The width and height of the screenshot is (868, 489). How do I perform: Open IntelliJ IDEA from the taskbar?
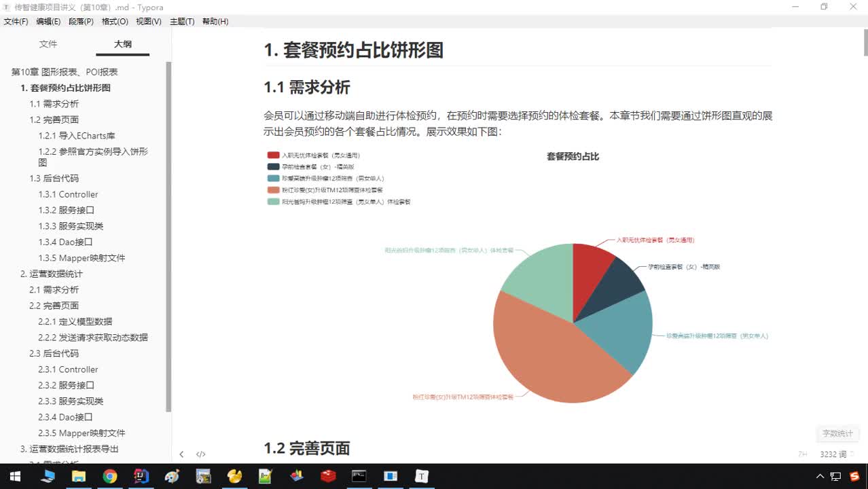[x=141, y=476]
